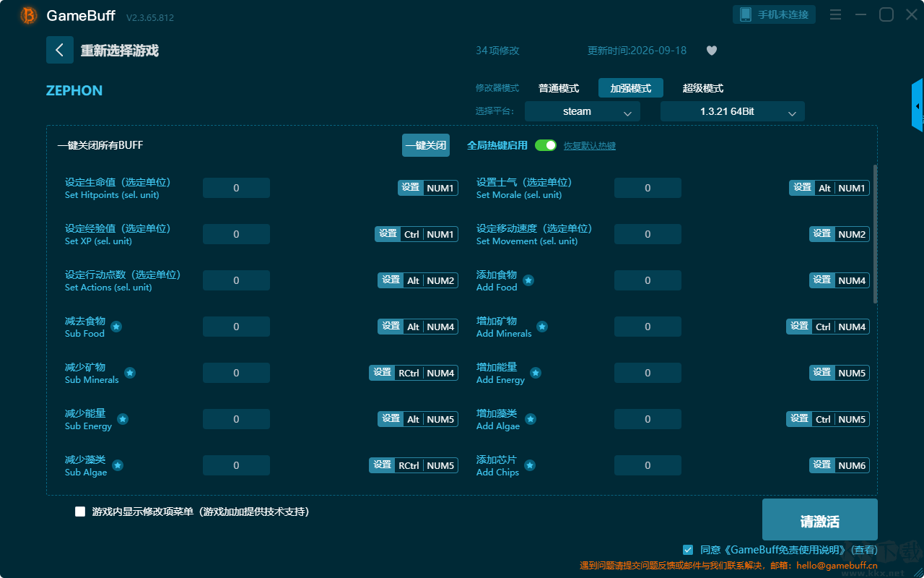Click the 一键关闭 button

[426, 145]
